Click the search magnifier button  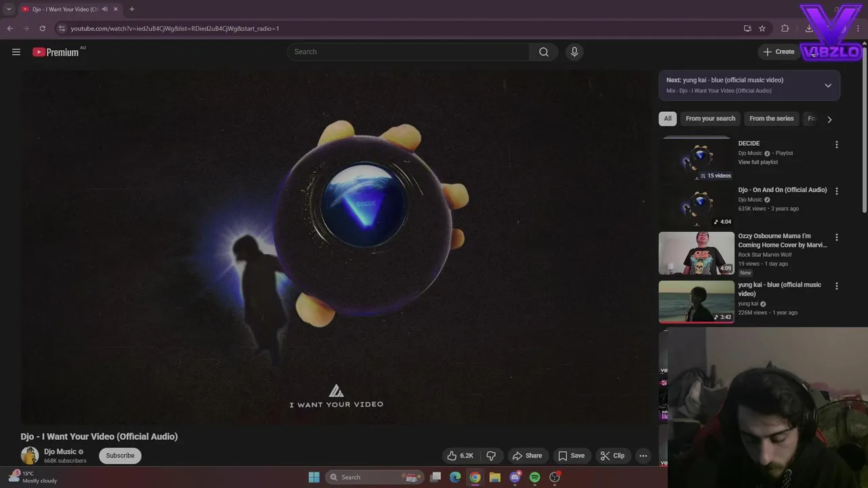pos(544,52)
